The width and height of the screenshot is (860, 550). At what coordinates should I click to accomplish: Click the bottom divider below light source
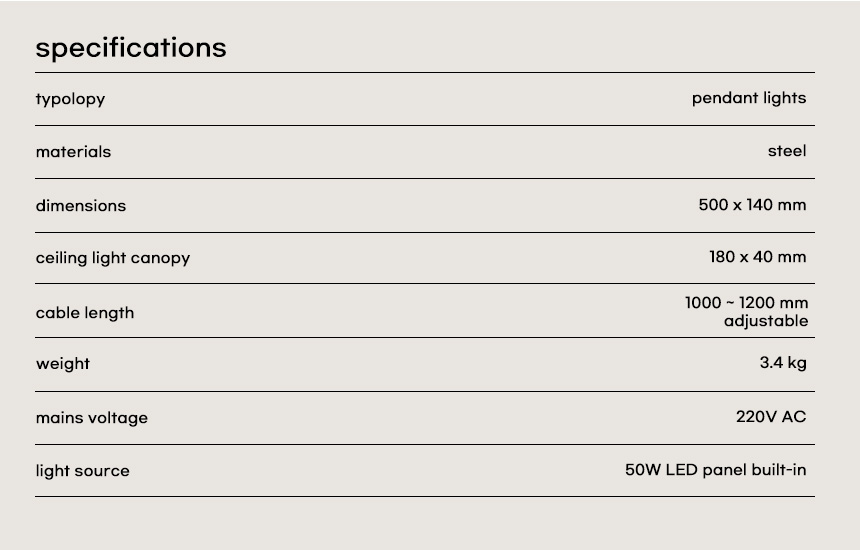[425, 496]
